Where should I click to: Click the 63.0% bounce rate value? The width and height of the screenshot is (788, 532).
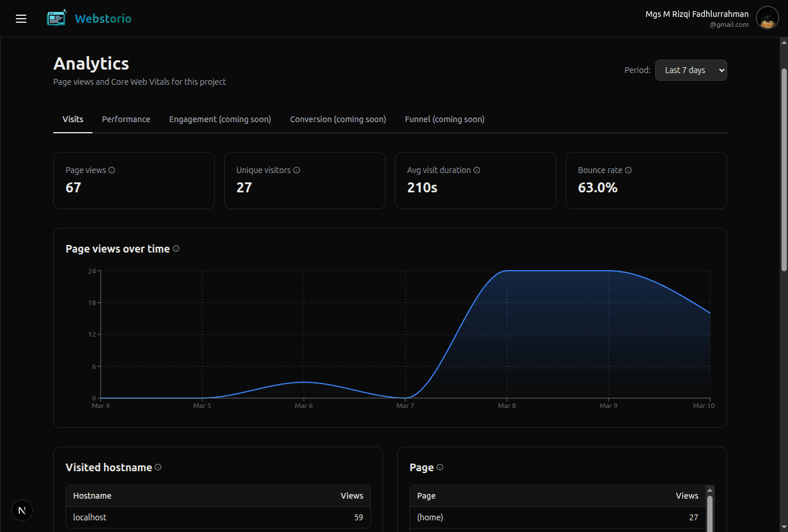click(x=598, y=188)
